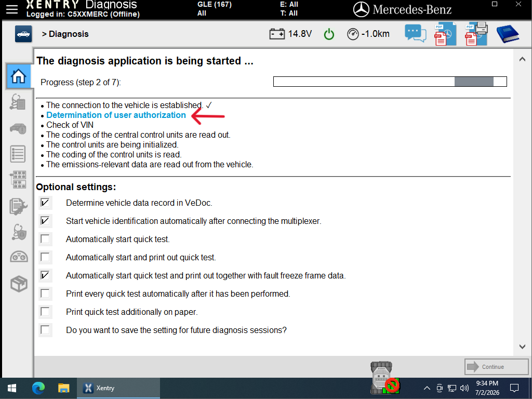Click the green ignition power icon
The image size is (532, 399).
click(x=329, y=34)
